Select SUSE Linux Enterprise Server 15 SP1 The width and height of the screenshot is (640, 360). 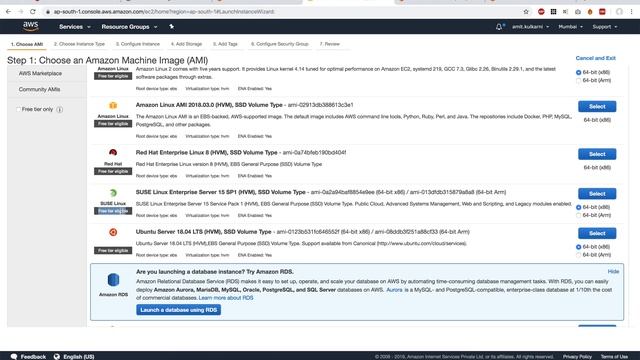click(x=597, y=194)
